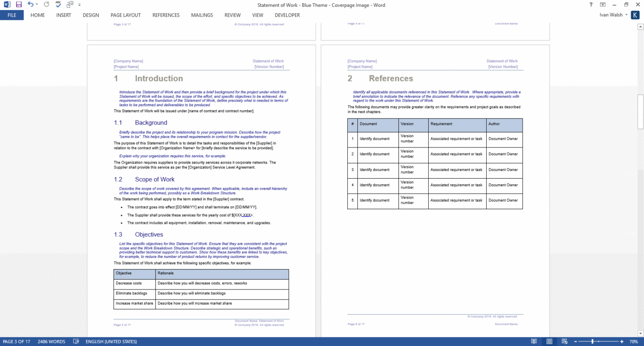
Task: Open proofing status icon in status bar
Action: coord(75,341)
